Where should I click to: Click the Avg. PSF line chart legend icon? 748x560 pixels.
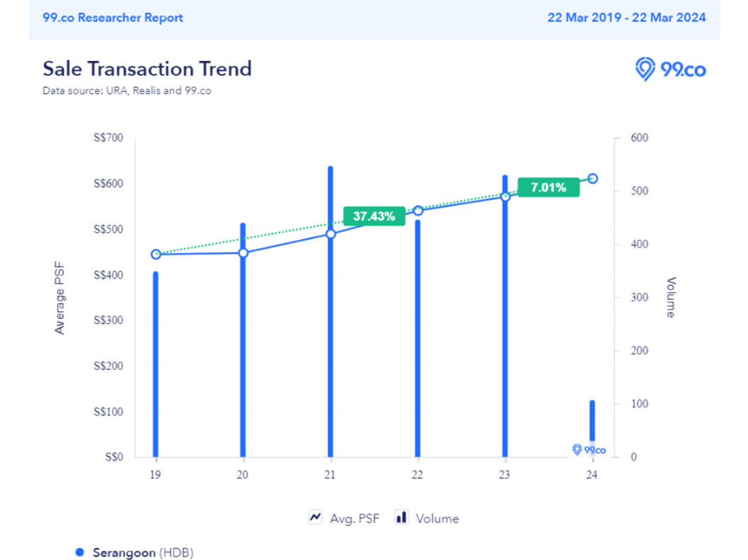click(316, 518)
